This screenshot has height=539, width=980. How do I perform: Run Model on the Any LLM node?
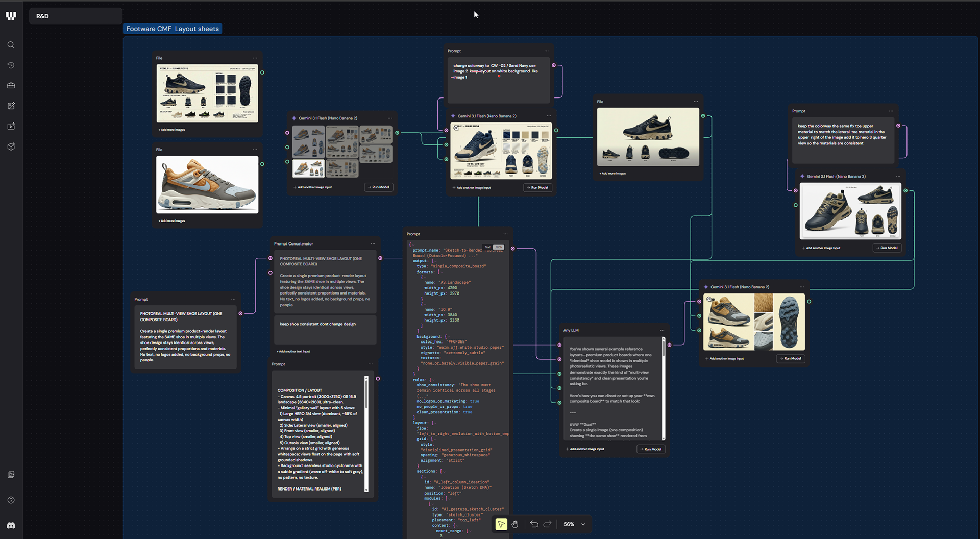tap(651, 449)
